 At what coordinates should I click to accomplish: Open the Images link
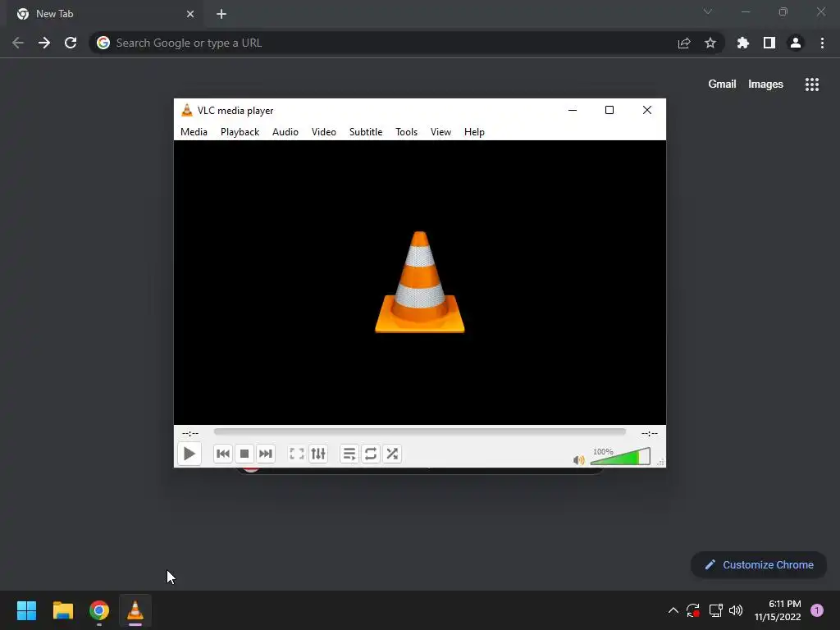[x=765, y=84]
